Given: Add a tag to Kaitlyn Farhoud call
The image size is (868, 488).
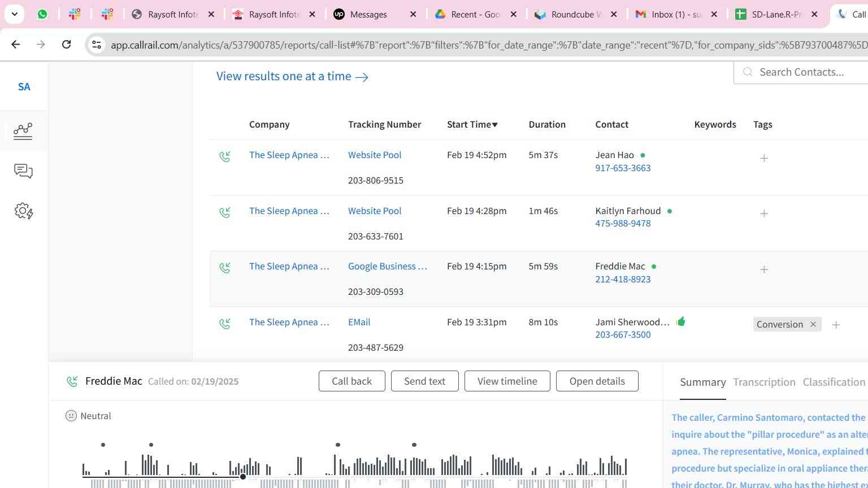Looking at the screenshot, I should pos(764,213).
